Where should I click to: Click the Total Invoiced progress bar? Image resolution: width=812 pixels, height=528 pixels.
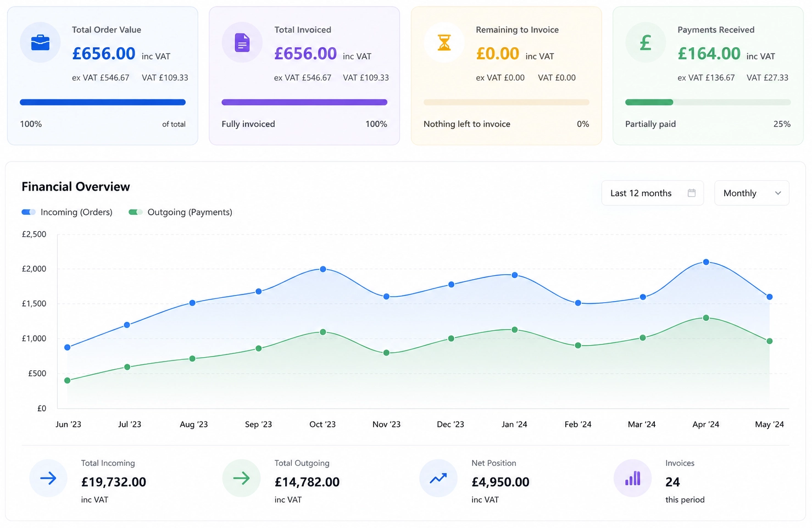click(304, 102)
